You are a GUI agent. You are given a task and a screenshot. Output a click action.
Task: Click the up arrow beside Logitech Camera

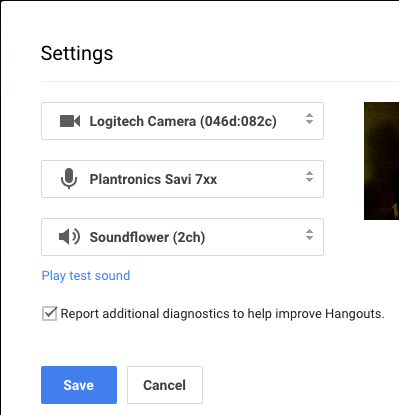click(309, 115)
